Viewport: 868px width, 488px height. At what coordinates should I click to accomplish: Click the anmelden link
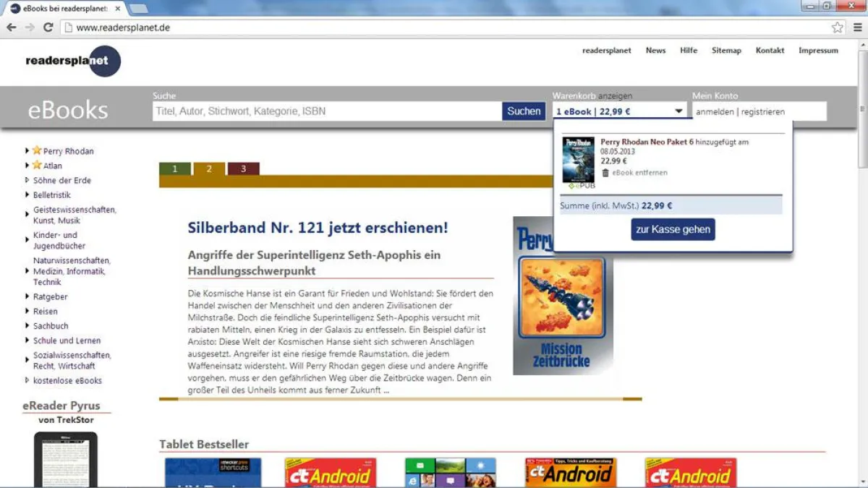pyautogui.click(x=715, y=111)
